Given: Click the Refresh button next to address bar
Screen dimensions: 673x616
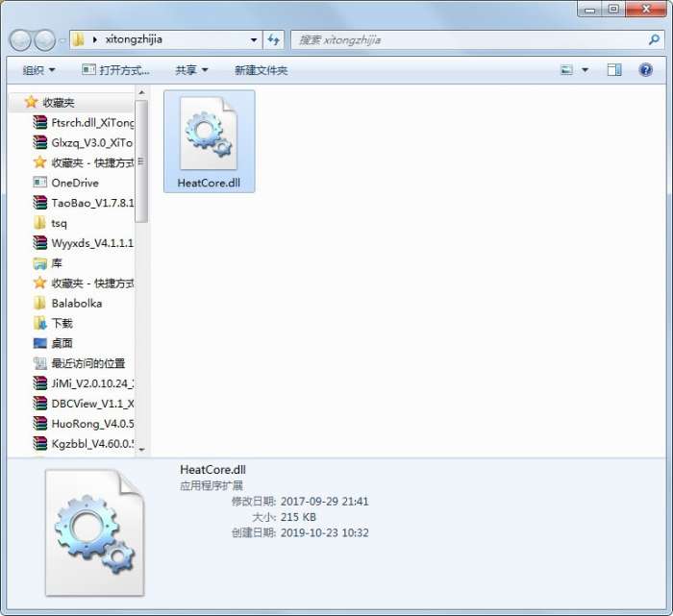Looking at the screenshot, I should click(273, 40).
